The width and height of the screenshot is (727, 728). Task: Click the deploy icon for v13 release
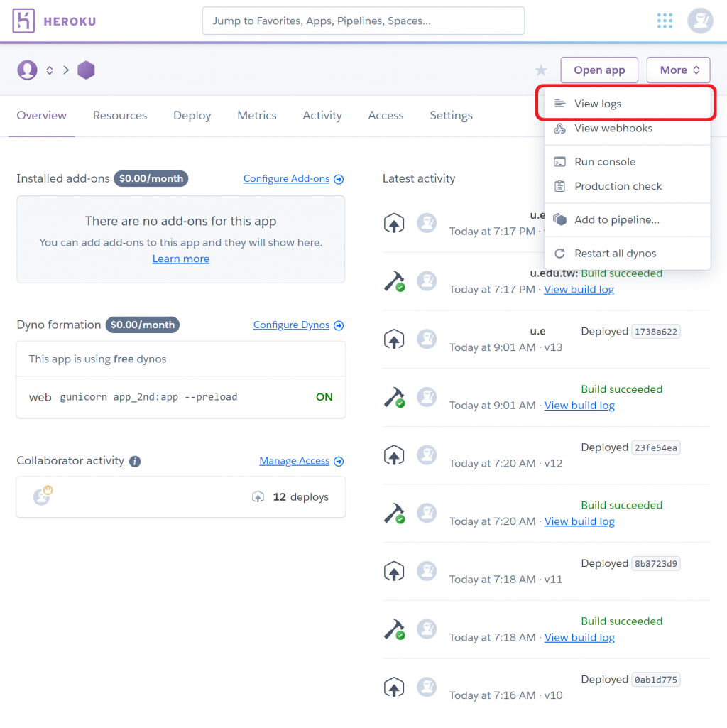pyautogui.click(x=394, y=339)
